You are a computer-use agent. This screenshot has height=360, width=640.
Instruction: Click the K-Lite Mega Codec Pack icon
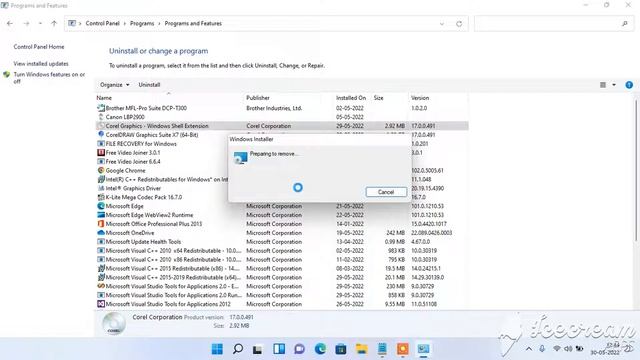[x=101, y=197]
